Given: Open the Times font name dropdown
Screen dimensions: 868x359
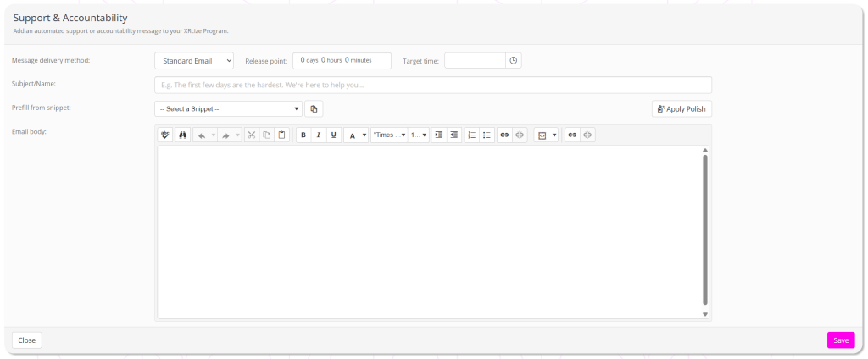Looking at the screenshot, I should tap(389, 135).
